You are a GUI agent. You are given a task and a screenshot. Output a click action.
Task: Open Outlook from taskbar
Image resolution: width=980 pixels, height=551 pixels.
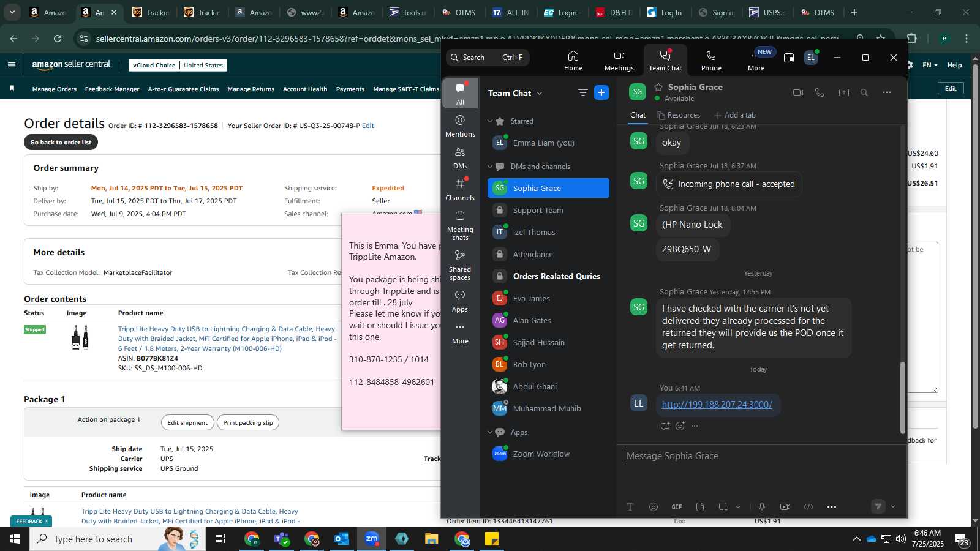tap(341, 539)
